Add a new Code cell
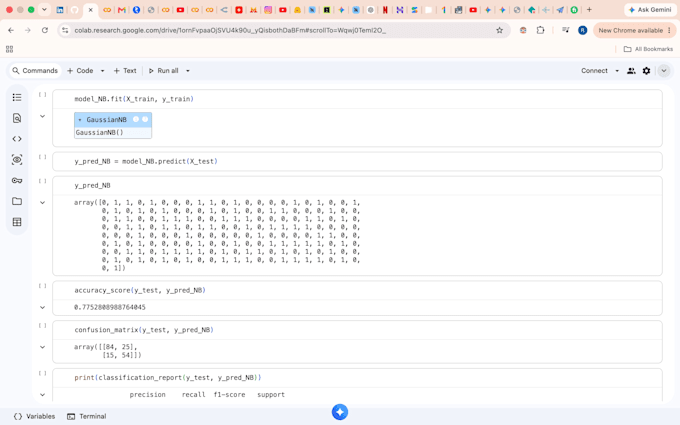 [x=80, y=71]
